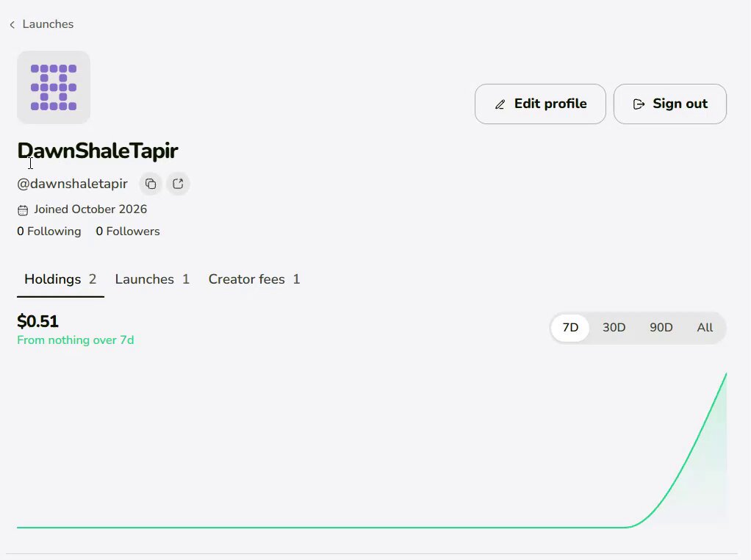The image size is (751, 560).
Task: Switch to the Holdings tab
Action: coord(60,279)
